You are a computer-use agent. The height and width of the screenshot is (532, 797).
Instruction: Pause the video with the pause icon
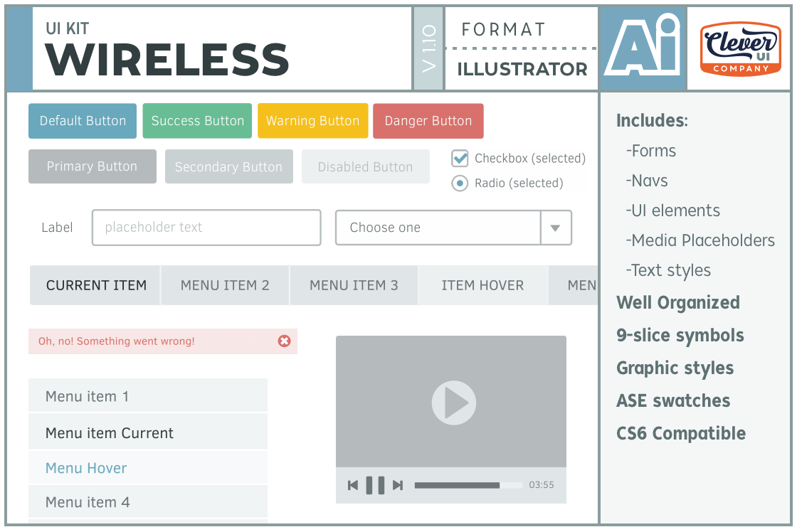point(375,485)
